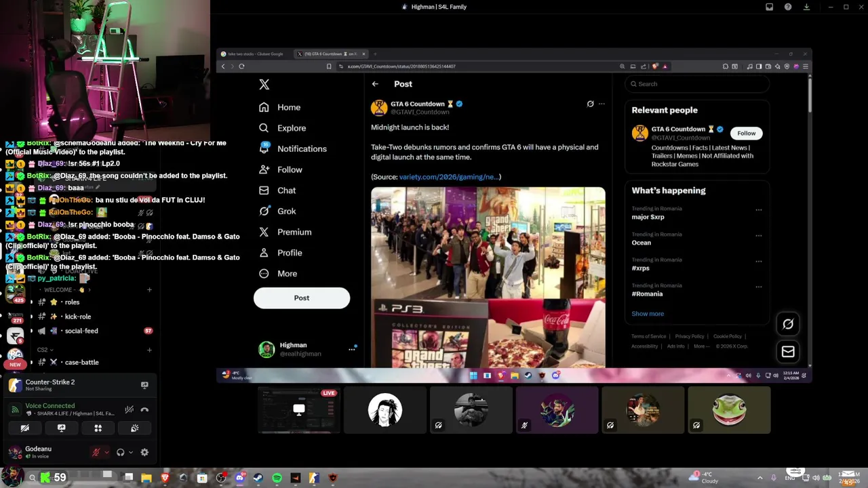The image size is (868, 488).
Task: Open the three-dot menu on GTA 6 post
Action: (x=601, y=104)
